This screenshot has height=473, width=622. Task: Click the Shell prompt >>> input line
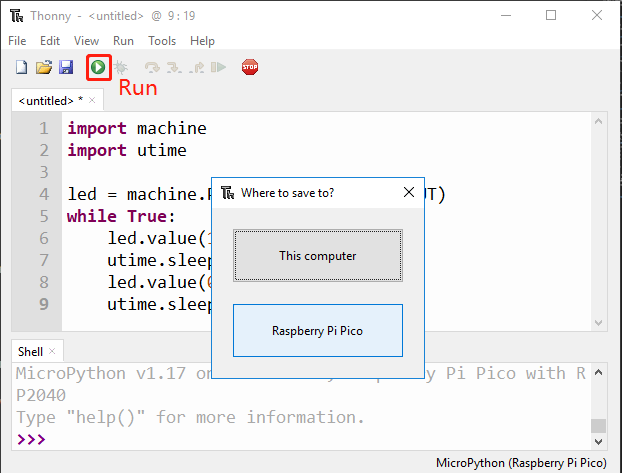(x=301, y=439)
